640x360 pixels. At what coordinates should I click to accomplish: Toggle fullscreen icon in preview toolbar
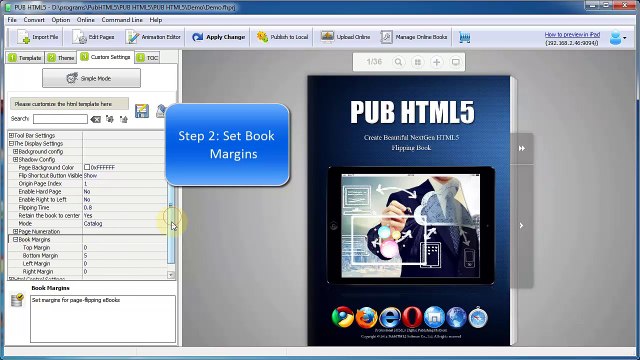tap(456, 62)
